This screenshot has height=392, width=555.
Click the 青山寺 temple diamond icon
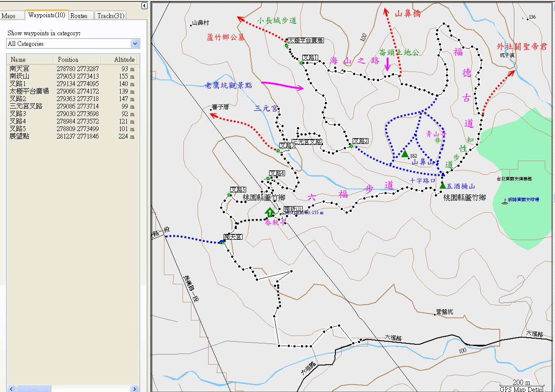tap(437, 140)
